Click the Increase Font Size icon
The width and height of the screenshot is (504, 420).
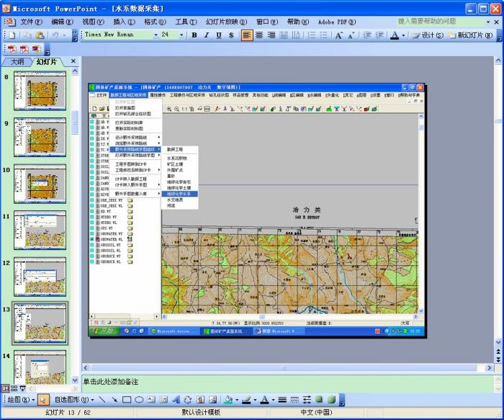tap(338, 35)
